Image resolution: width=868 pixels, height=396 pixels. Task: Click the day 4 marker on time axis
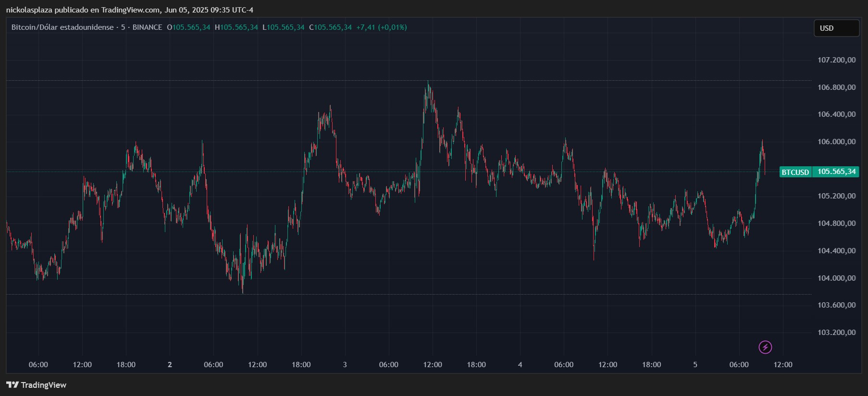pos(520,365)
